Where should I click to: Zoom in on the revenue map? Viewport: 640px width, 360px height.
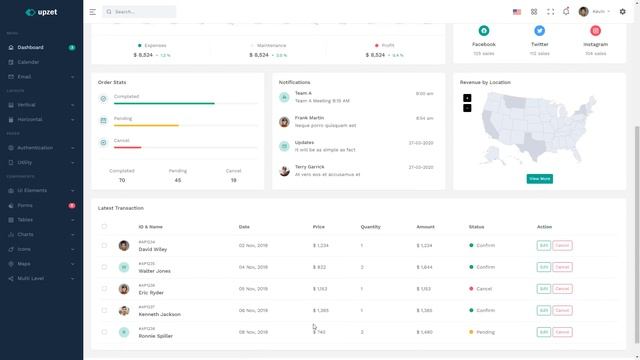tap(467, 98)
